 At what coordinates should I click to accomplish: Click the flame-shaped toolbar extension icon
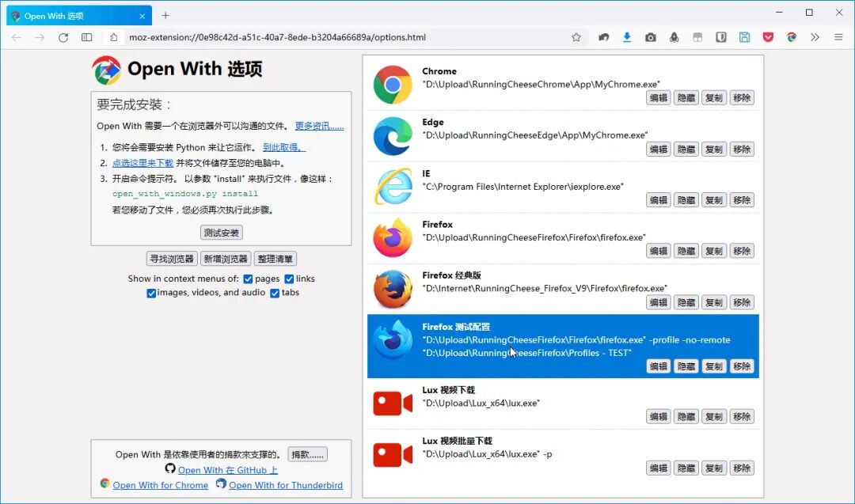(x=674, y=38)
